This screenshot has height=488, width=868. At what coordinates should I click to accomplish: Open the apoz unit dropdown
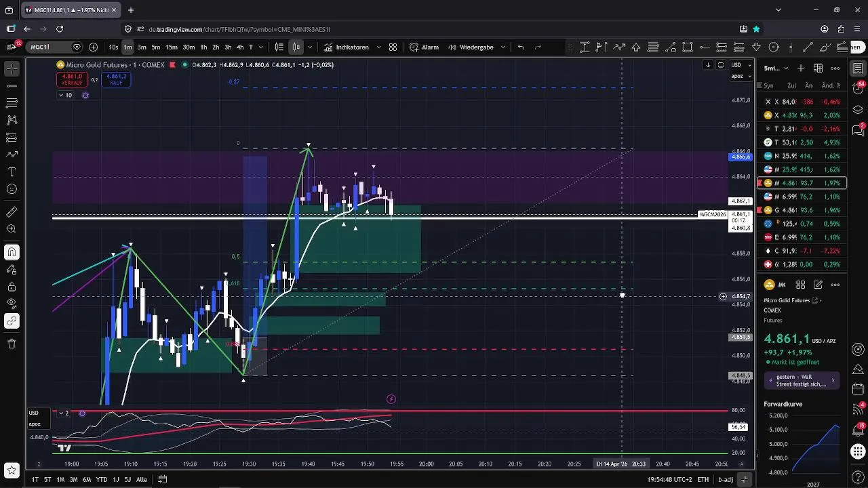tap(741, 76)
